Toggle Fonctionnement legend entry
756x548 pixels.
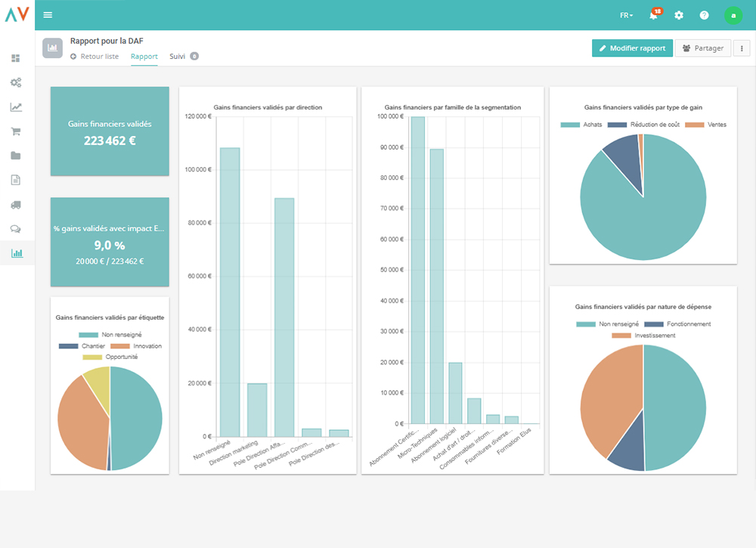click(x=677, y=324)
